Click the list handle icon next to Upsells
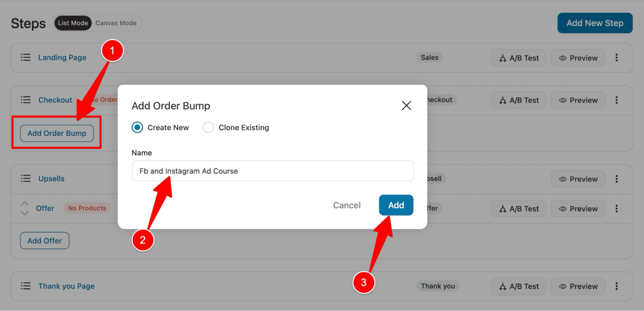 coord(26,178)
